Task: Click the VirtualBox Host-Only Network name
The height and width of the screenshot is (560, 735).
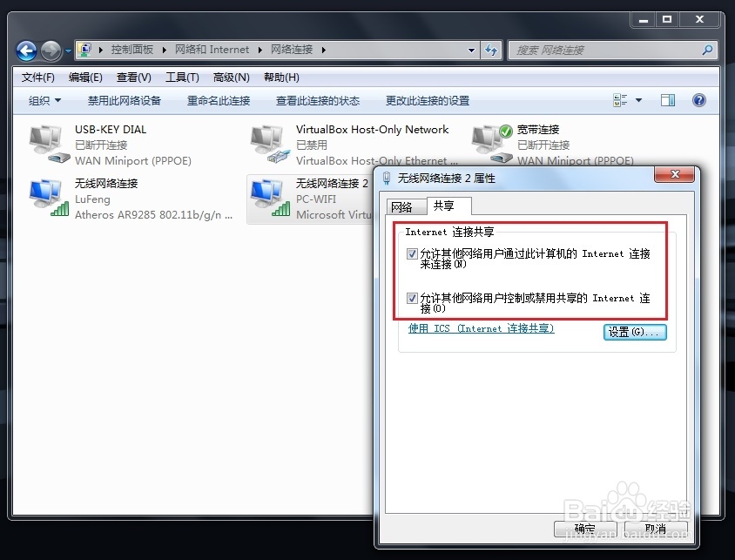Action: tap(372, 130)
